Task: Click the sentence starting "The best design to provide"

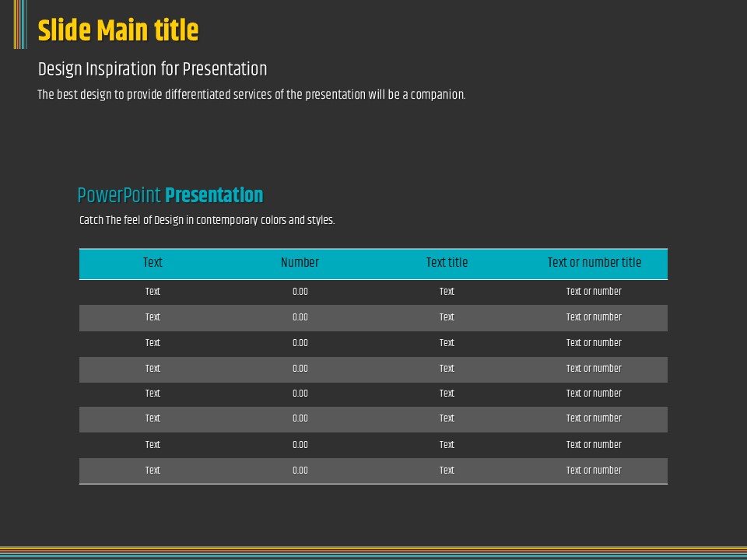Action: [x=251, y=95]
